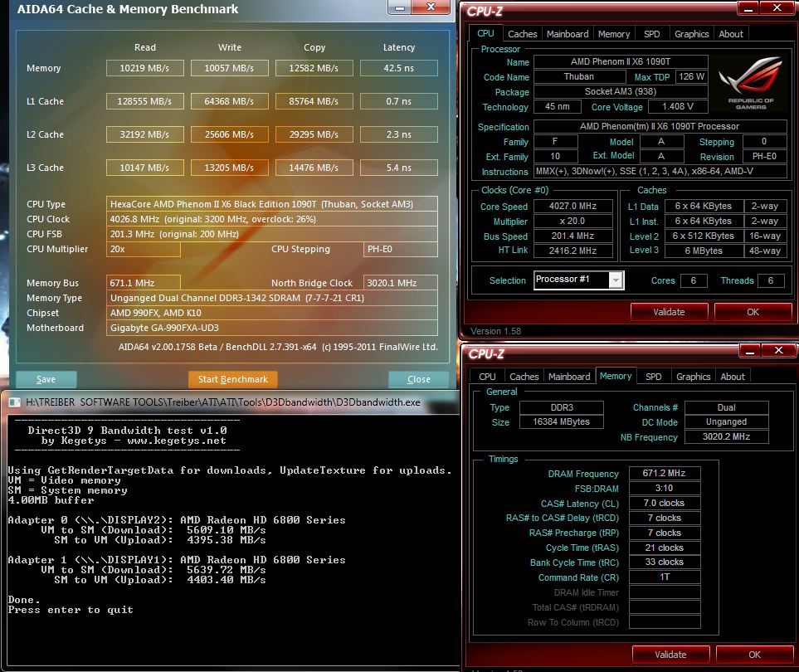This screenshot has width=799, height=672.
Task: Click the North Bridge Clock value 3020.1 MHz
Action: pos(400,283)
